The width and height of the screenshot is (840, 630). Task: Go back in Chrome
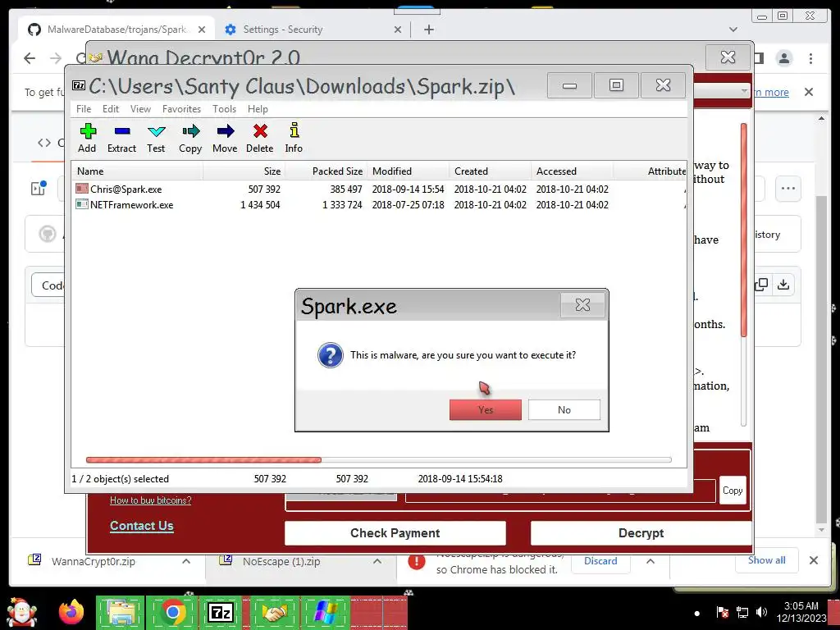point(30,58)
